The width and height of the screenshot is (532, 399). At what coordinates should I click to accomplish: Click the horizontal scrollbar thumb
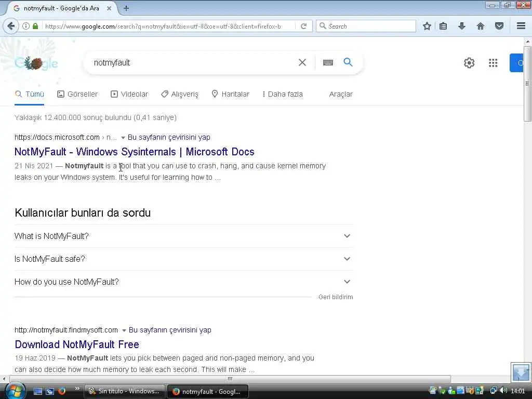pos(230,379)
